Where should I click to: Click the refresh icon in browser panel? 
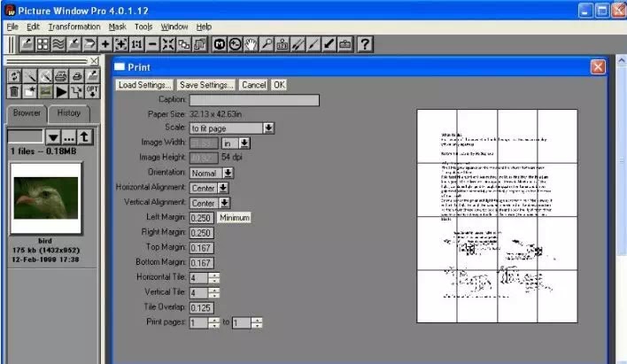pyautogui.click(x=14, y=76)
